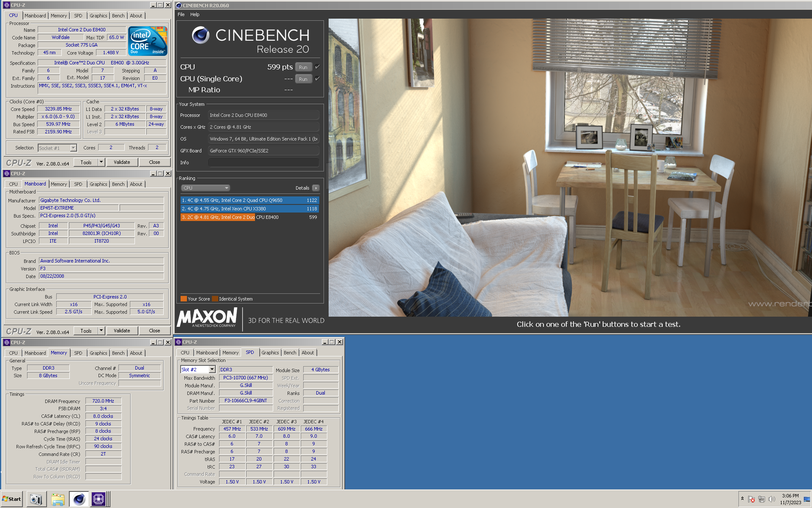Open the Ranking Details arrow button
Screen dimensions: 812x508
316,188
